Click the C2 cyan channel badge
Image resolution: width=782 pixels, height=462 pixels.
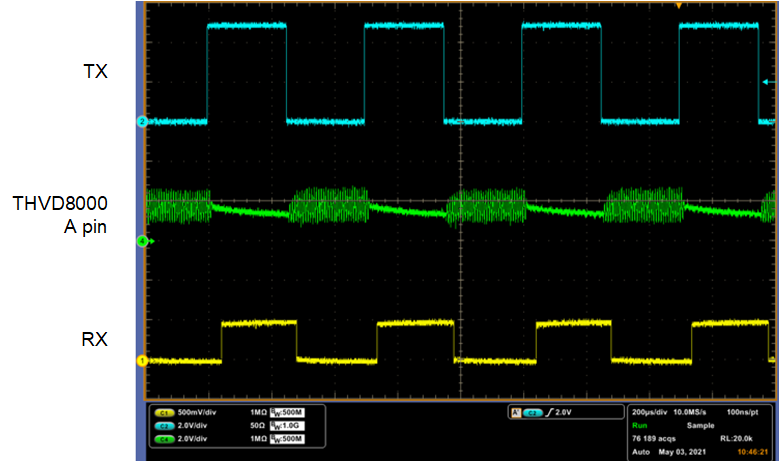[163, 424]
